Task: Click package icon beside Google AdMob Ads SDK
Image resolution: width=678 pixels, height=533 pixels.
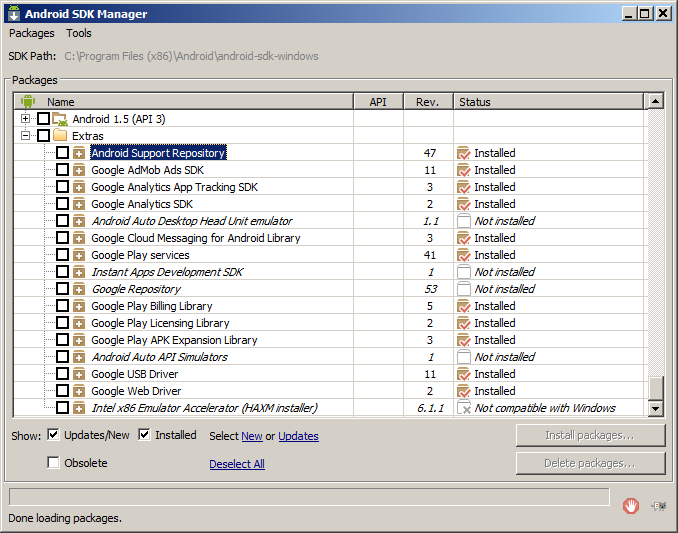Action: click(x=79, y=170)
